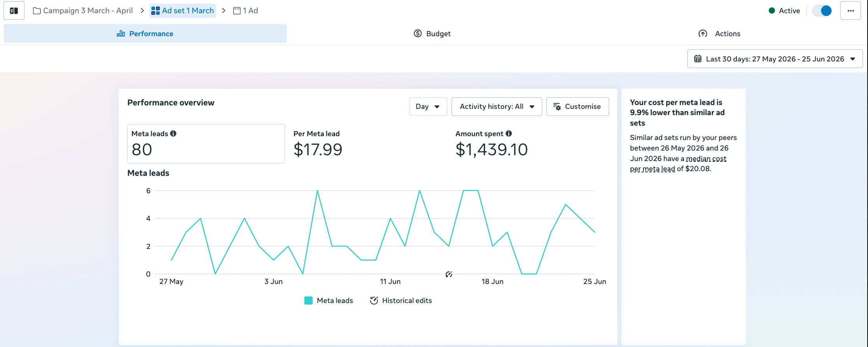This screenshot has height=347, width=868.
Task: Click the Budget dollar coin icon
Action: pyautogui.click(x=418, y=33)
